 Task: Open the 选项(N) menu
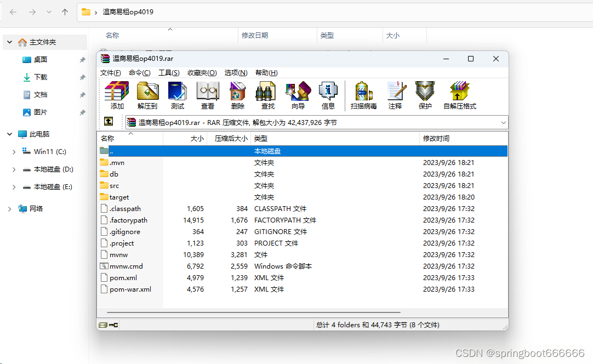pos(236,73)
